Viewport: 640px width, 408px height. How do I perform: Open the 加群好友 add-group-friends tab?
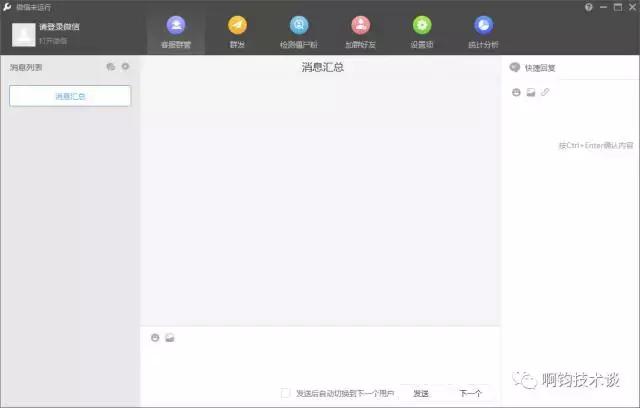point(360,33)
